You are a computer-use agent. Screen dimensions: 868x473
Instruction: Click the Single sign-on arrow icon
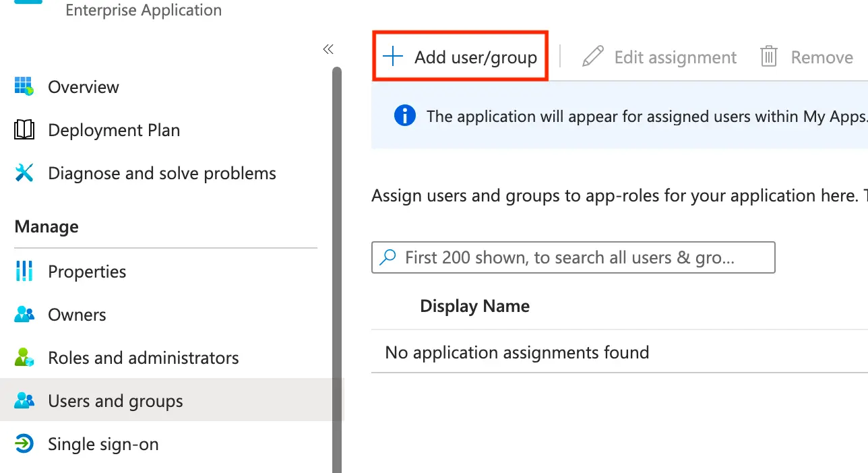point(24,444)
